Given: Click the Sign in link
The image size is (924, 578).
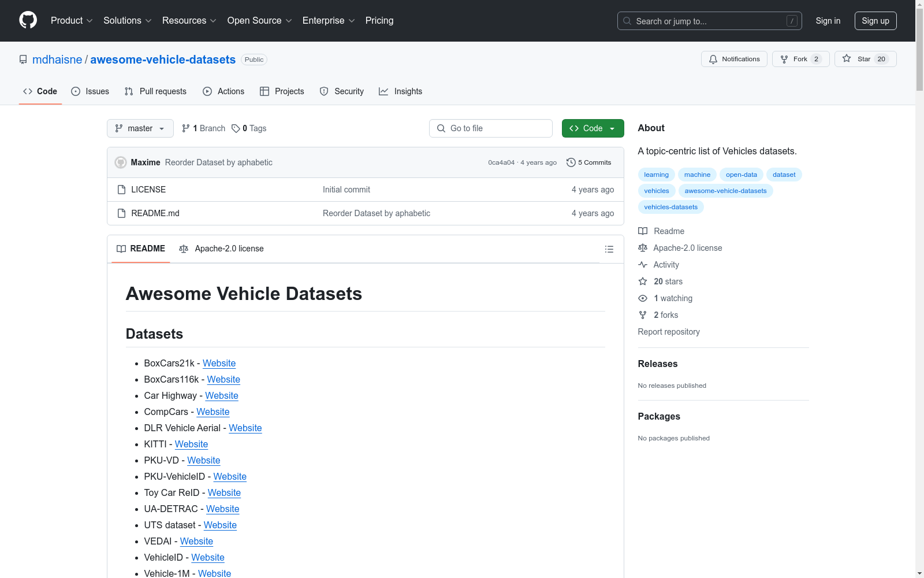Looking at the screenshot, I should (x=828, y=21).
